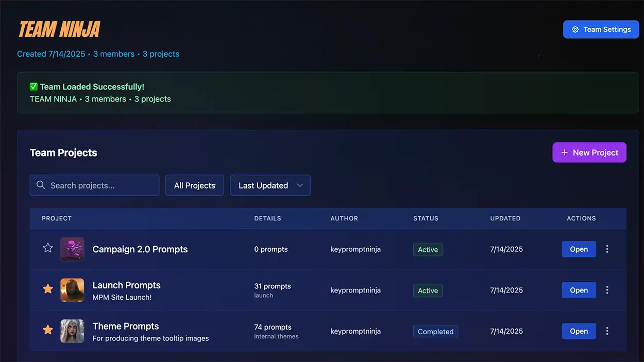Viewport: 644px width, 362px height.
Task: Click the plus icon on New Project
Action: 565,152
